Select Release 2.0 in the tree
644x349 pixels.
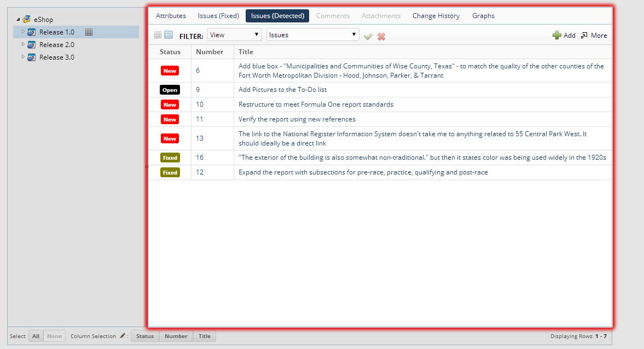pos(57,45)
